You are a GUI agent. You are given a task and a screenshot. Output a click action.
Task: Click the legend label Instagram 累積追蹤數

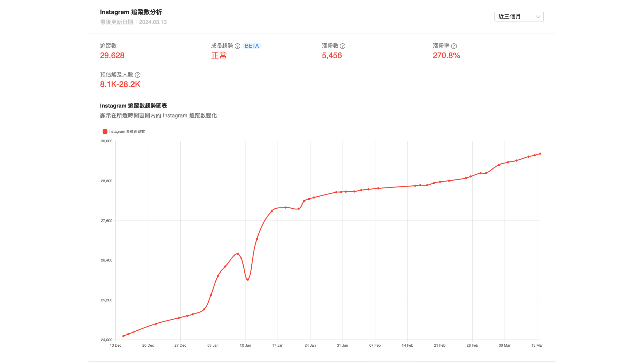(x=126, y=131)
